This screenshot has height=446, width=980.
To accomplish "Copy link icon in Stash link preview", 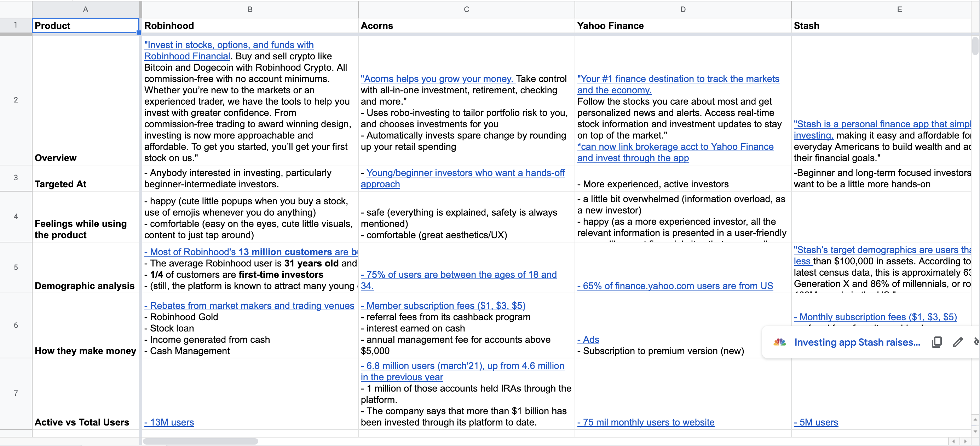I will pyautogui.click(x=936, y=342).
